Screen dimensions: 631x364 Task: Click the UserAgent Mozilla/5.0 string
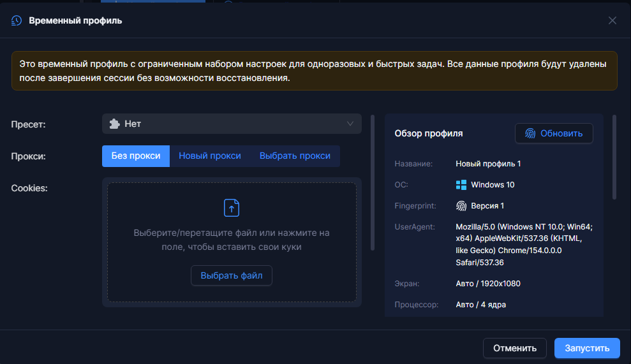[524, 245]
